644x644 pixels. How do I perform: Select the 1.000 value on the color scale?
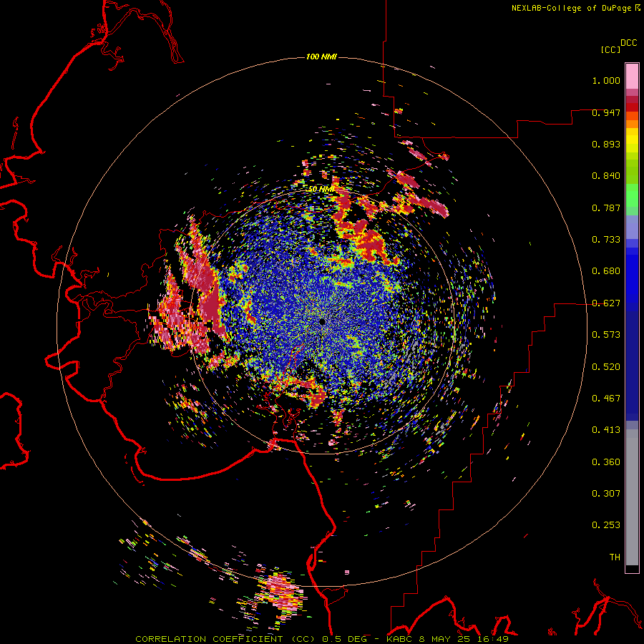coord(606,80)
